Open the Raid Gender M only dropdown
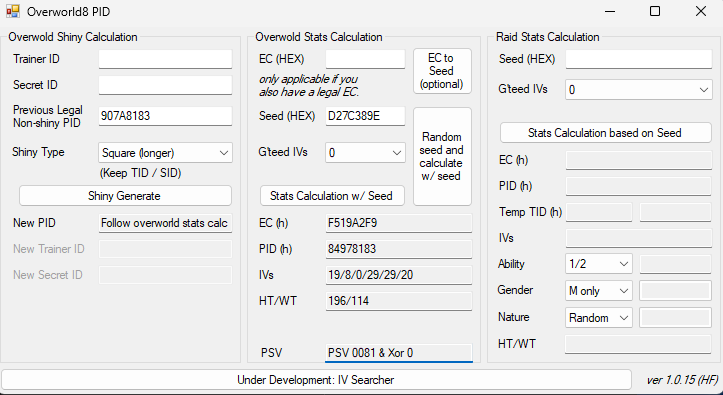723x395 pixels. pos(599,291)
